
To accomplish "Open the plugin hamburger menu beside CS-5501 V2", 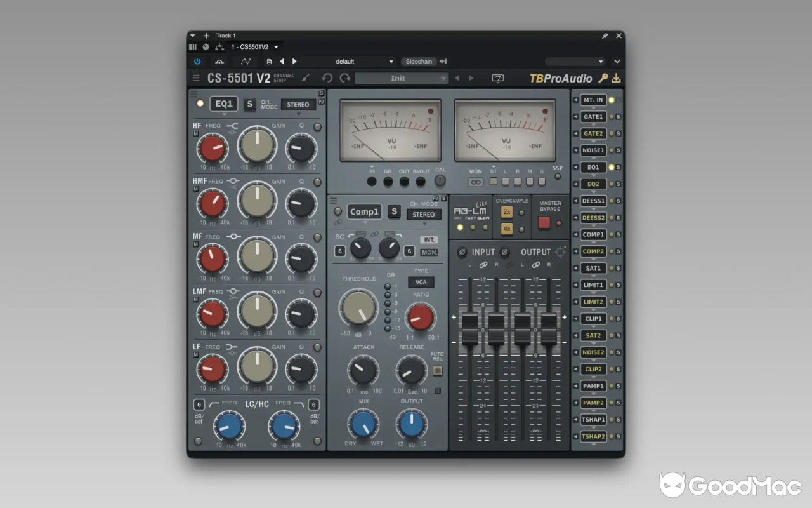I will tap(196, 78).
